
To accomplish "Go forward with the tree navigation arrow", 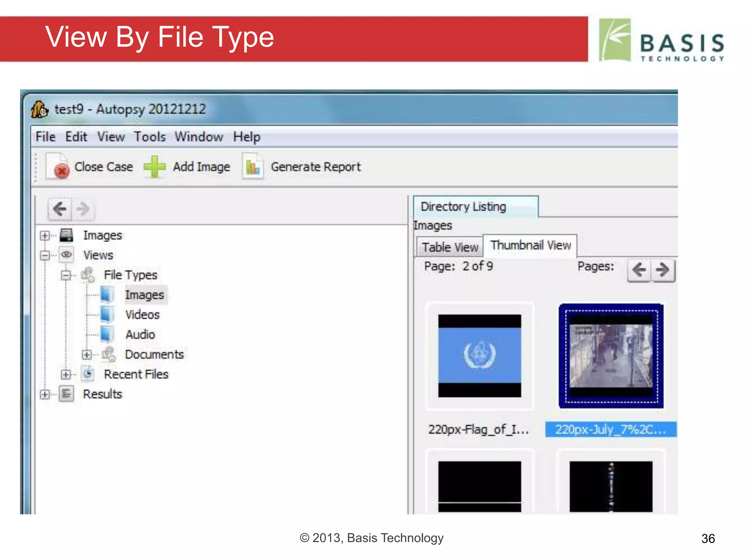I will [x=83, y=209].
